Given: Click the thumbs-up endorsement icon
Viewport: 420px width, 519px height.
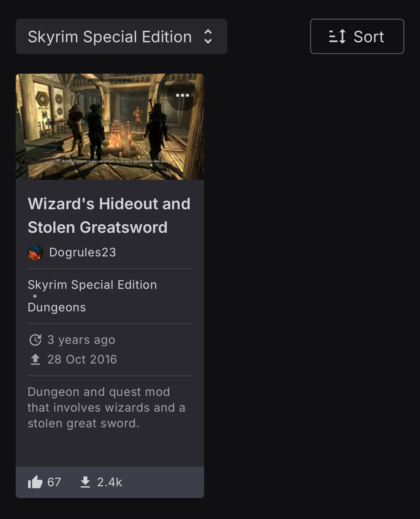Looking at the screenshot, I should pyautogui.click(x=35, y=482).
